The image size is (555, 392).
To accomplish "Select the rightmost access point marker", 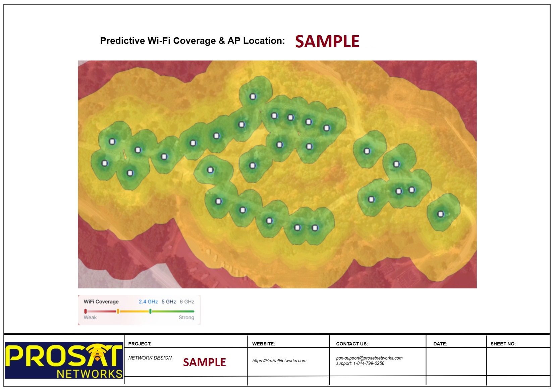I will (441, 214).
